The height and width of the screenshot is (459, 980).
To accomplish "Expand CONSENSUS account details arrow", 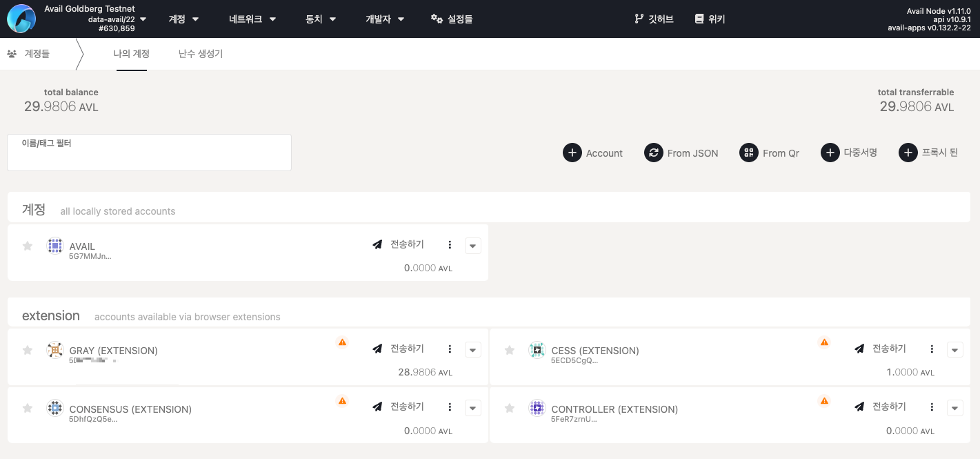I will [472, 408].
